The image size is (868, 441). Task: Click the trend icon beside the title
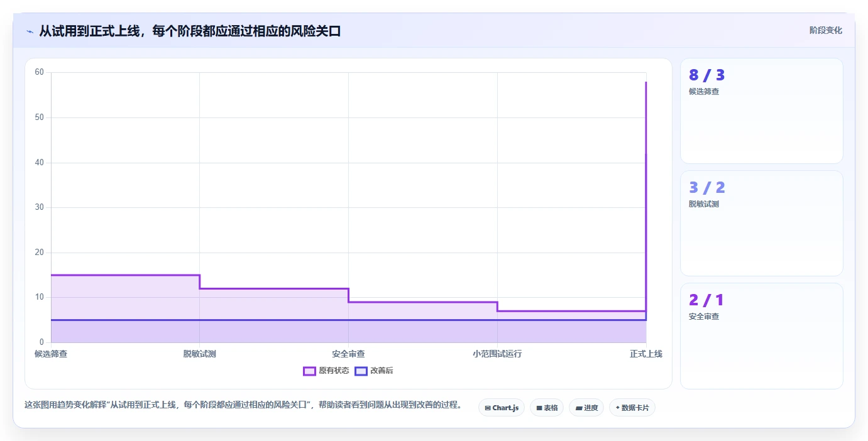pos(30,31)
